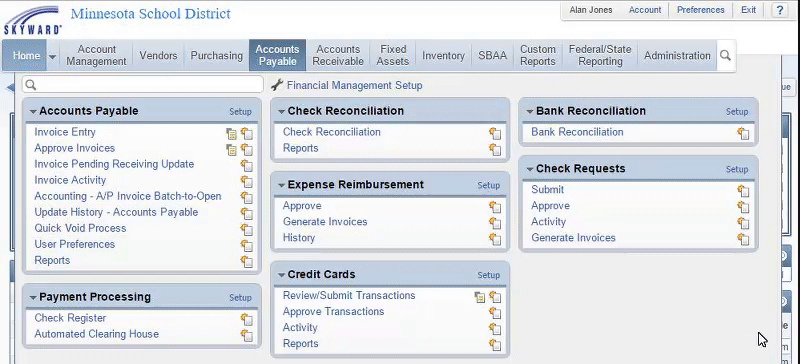Go to the Inventory tab
Viewport: 800px width, 364px height.
pyautogui.click(x=443, y=56)
